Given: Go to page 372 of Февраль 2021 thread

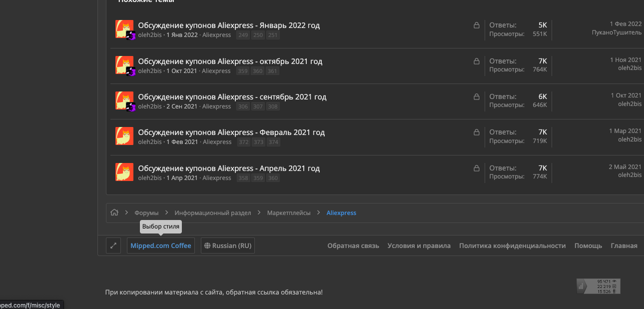Looking at the screenshot, I should (244, 142).
